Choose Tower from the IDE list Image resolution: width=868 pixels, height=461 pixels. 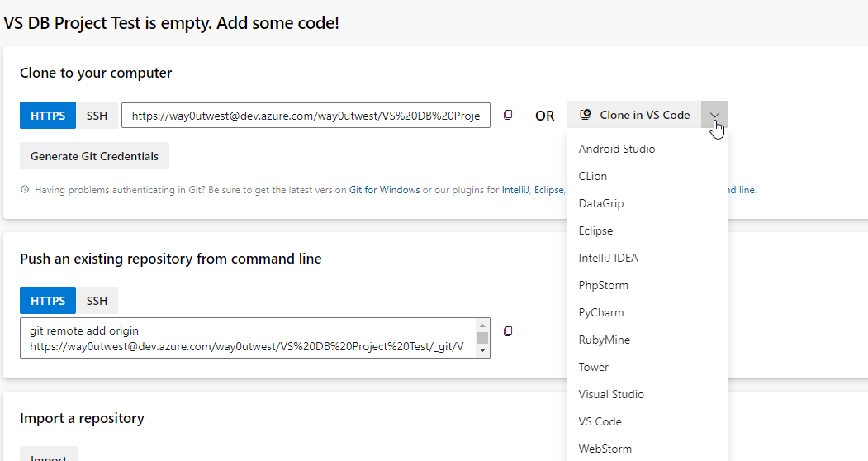[x=647, y=367]
